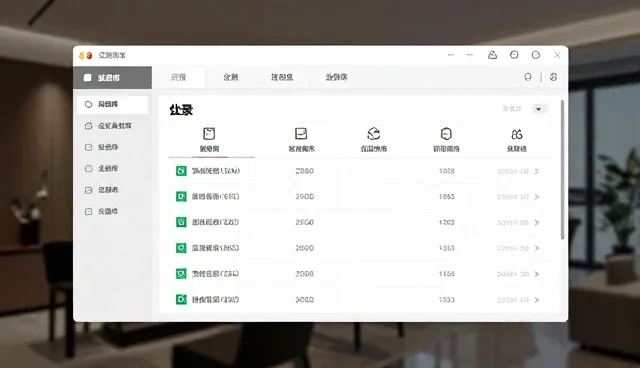640x368 pixels.
Task: Switch to the second top tab
Action: tap(231, 77)
